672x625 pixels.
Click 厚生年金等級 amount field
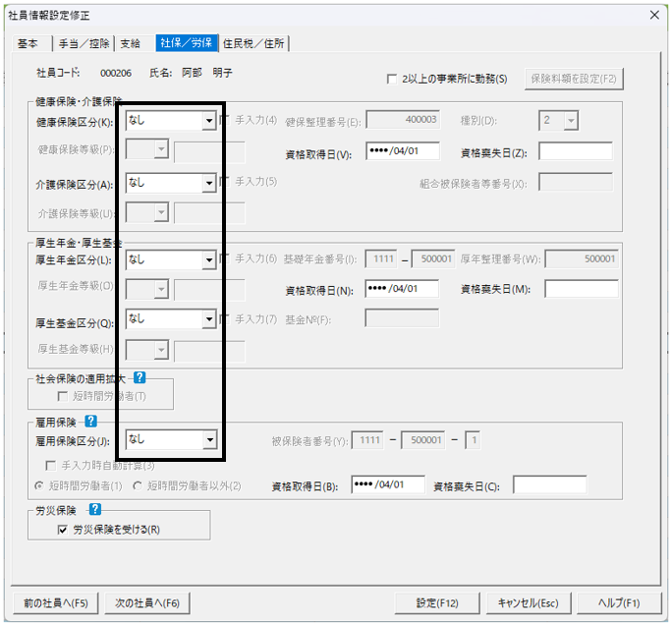point(209,290)
